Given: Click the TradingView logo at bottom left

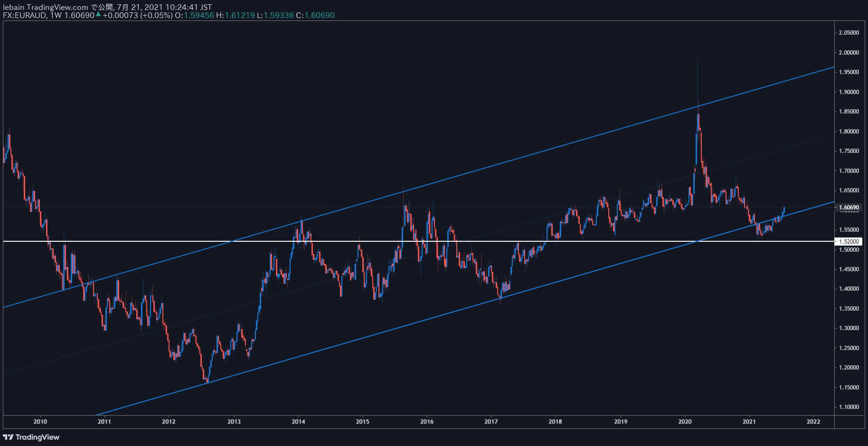Looking at the screenshot, I should click(x=31, y=437).
